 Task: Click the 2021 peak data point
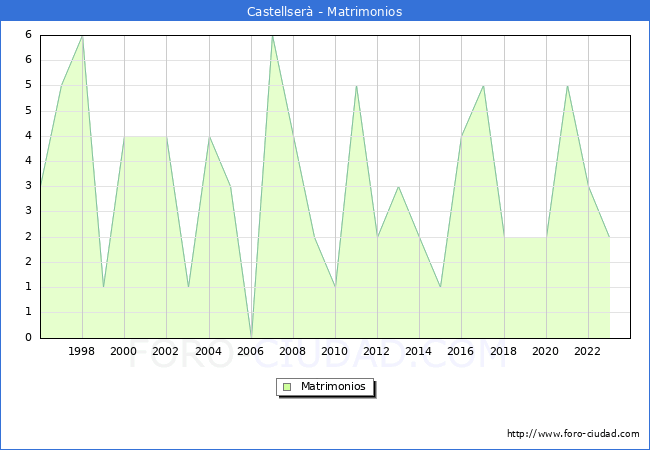tap(567, 86)
